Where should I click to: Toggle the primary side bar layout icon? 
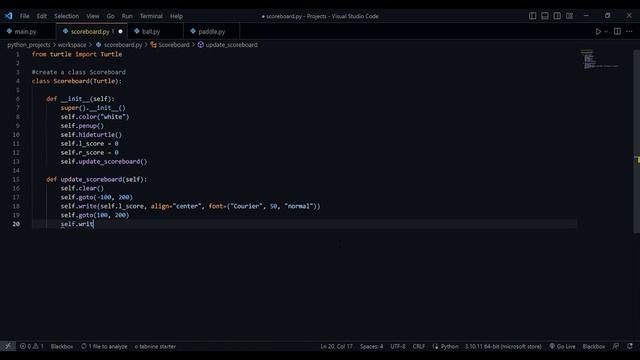[x=533, y=16]
